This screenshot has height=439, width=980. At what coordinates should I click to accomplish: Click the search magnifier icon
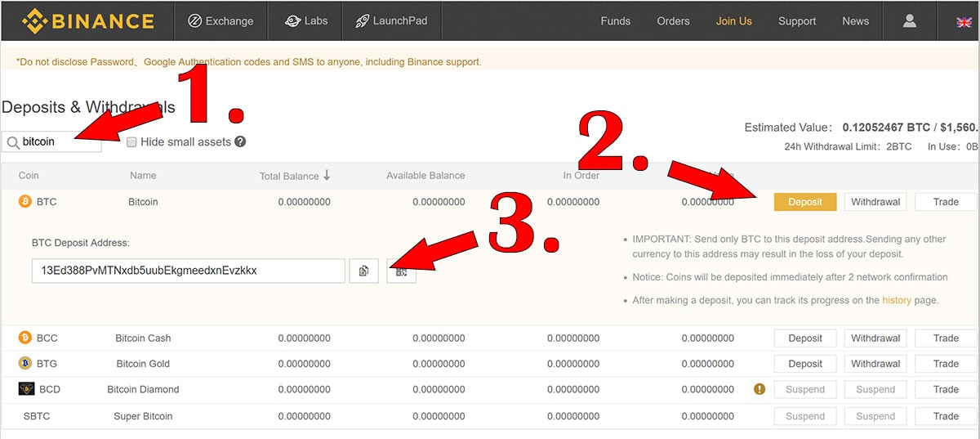coord(13,142)
